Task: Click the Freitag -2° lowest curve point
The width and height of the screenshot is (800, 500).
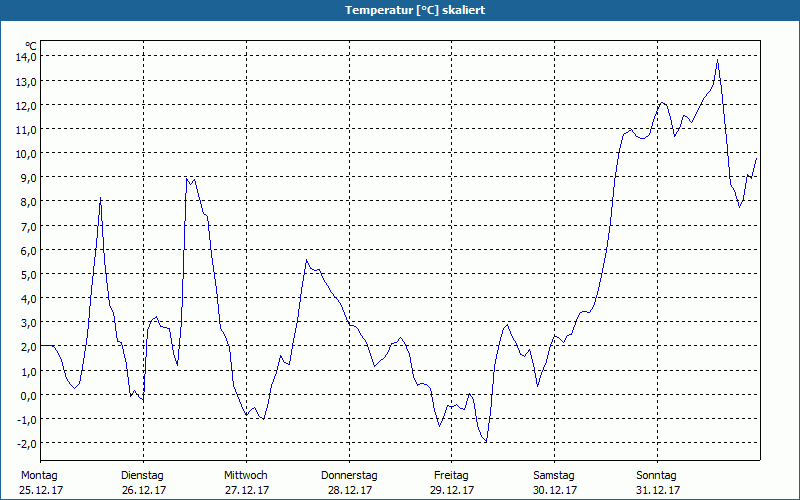Action: pyautogui.click(x=486, y=442)
